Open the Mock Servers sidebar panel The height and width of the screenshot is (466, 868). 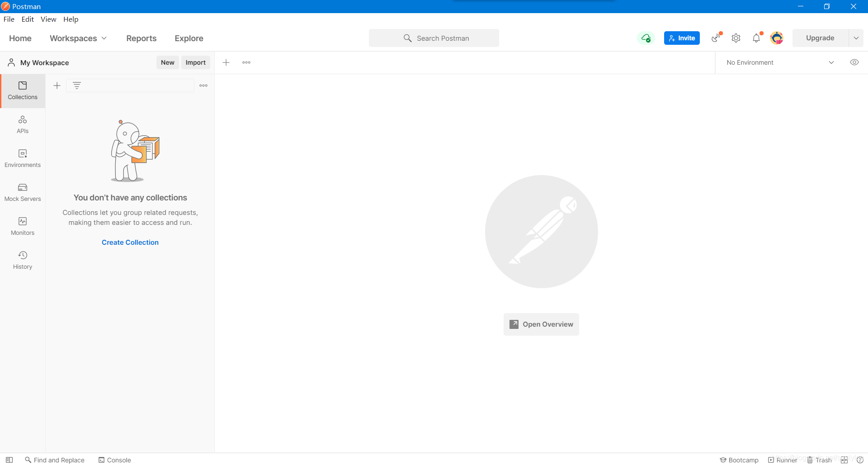pos(23,193)
